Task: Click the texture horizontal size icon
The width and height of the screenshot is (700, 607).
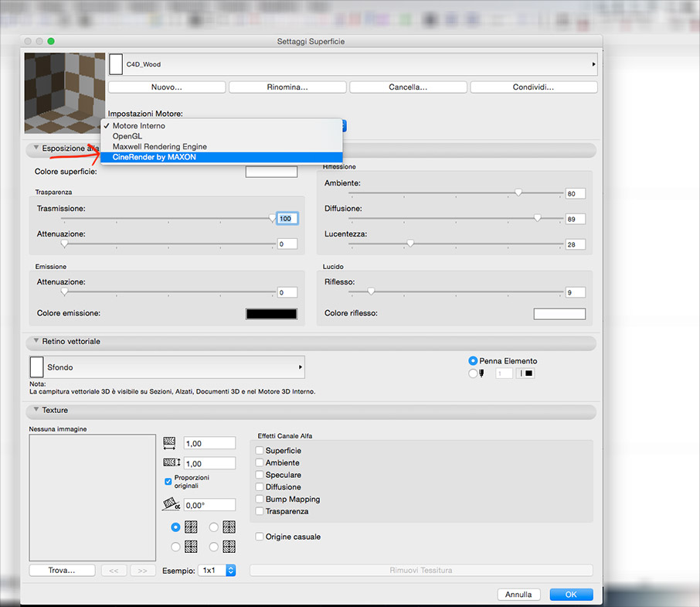Action: (x=170, y=443)
